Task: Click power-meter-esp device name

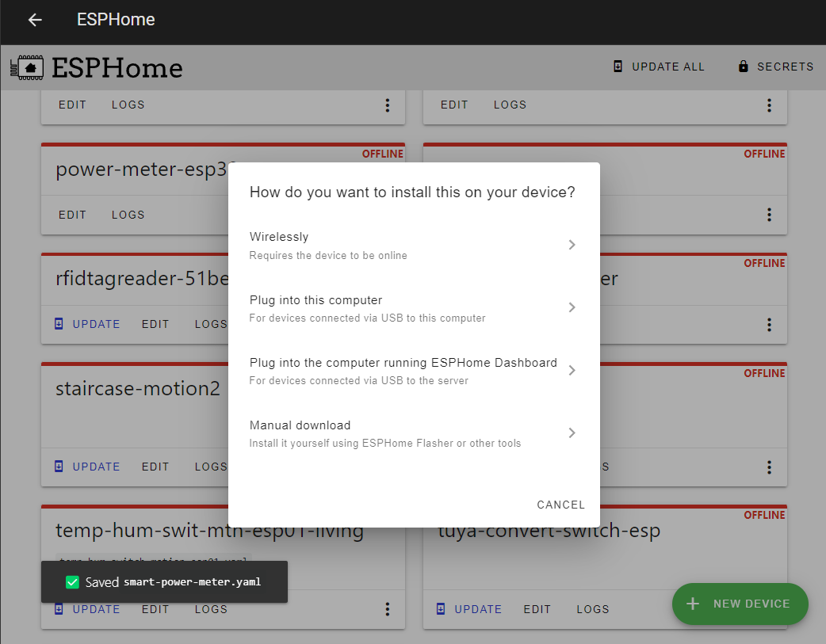Action: point(142,170)
